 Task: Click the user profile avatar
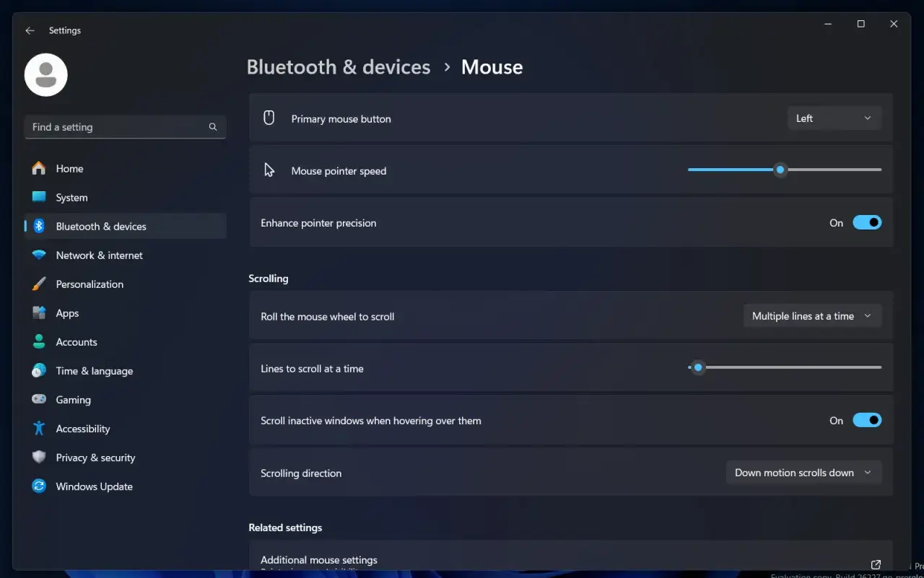pos(46,74)
